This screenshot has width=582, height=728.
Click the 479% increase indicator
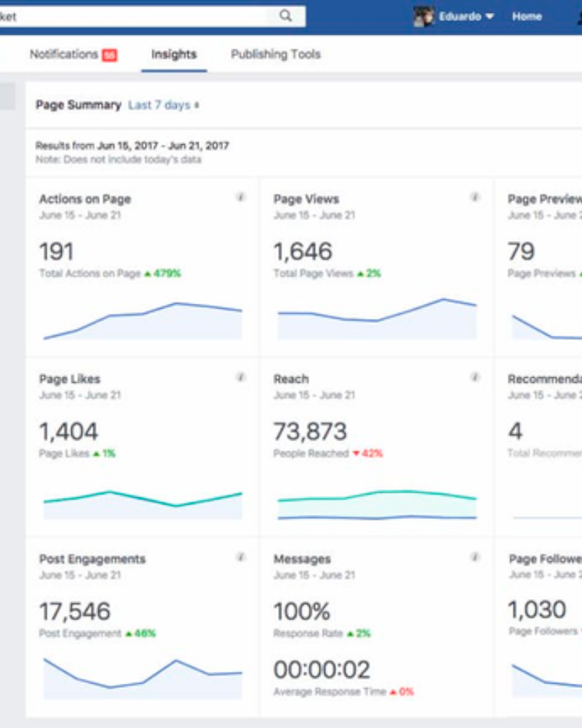pos(162,274)
